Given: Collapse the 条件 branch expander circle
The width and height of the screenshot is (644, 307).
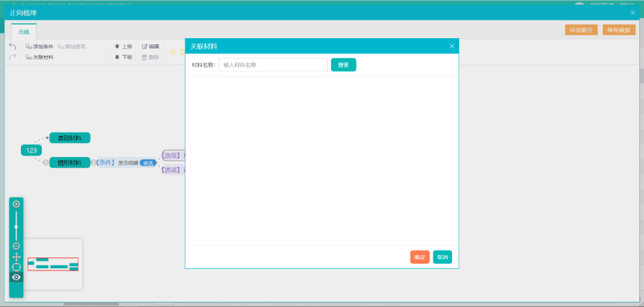Looking at the screenshot, I should tap(94, 163).
